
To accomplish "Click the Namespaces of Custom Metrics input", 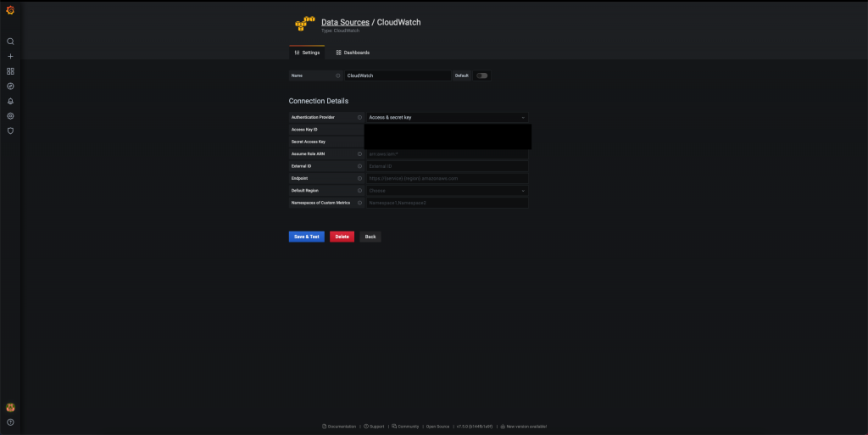I will click(x=448, y=203).
